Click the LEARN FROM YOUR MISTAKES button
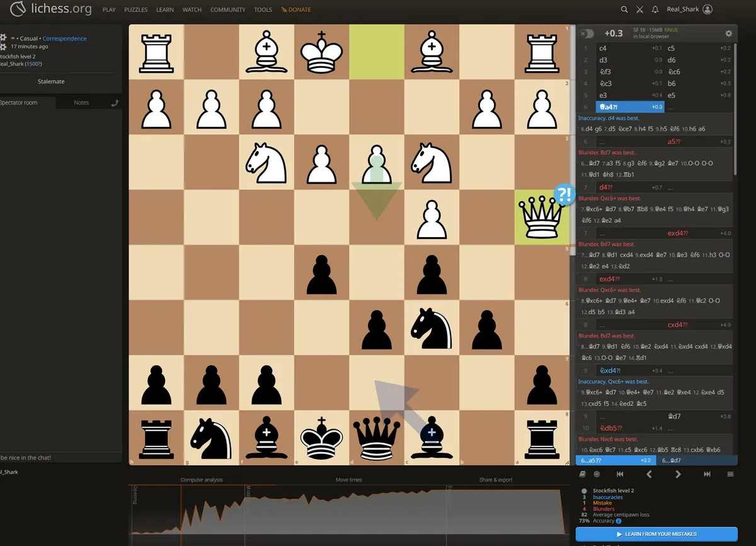Image resolution: width=756 pixels, height=546 pixels. pos(657,534)
